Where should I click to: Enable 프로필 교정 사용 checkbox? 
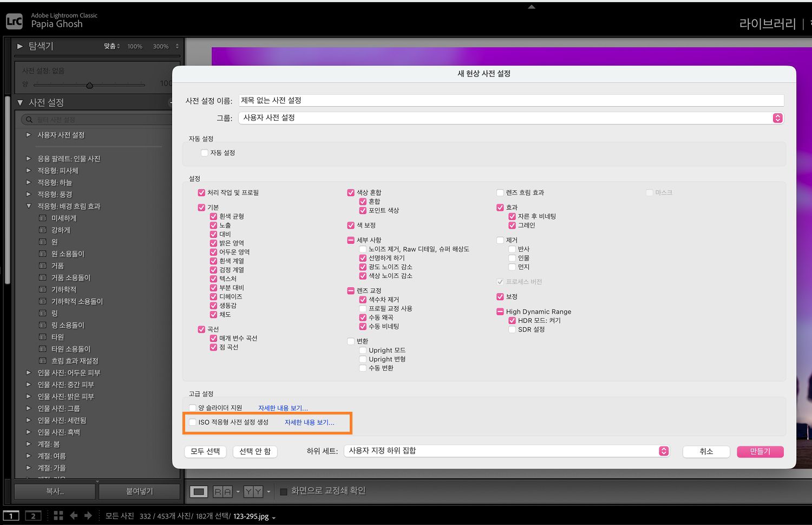[x=363, y=309]
